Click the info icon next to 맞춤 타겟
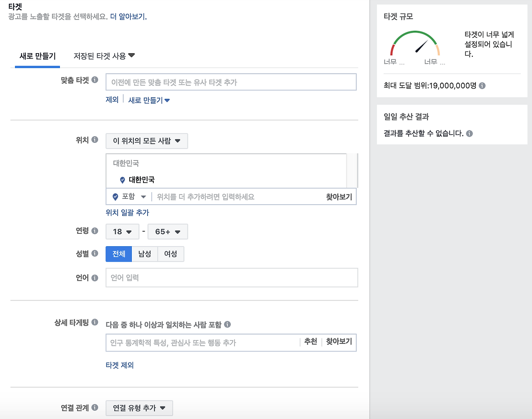The image size is (532, 419). (x=96, y=80)
